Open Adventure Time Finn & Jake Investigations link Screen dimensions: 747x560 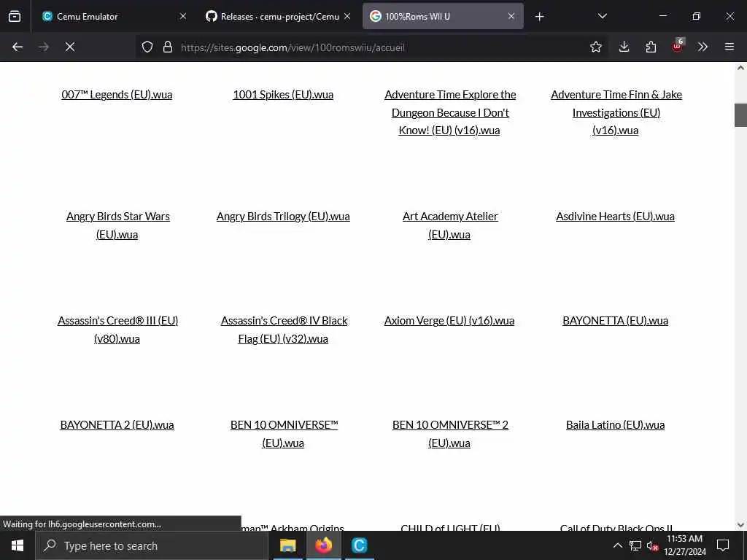pyautogui.click(x=616, y=112)
